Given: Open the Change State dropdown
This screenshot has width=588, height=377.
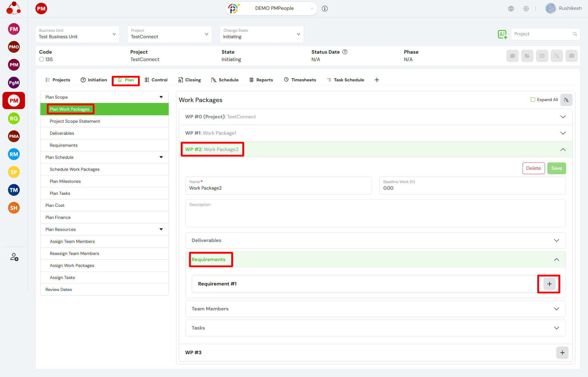Looking at the screenshot, I should click(261, 34).
